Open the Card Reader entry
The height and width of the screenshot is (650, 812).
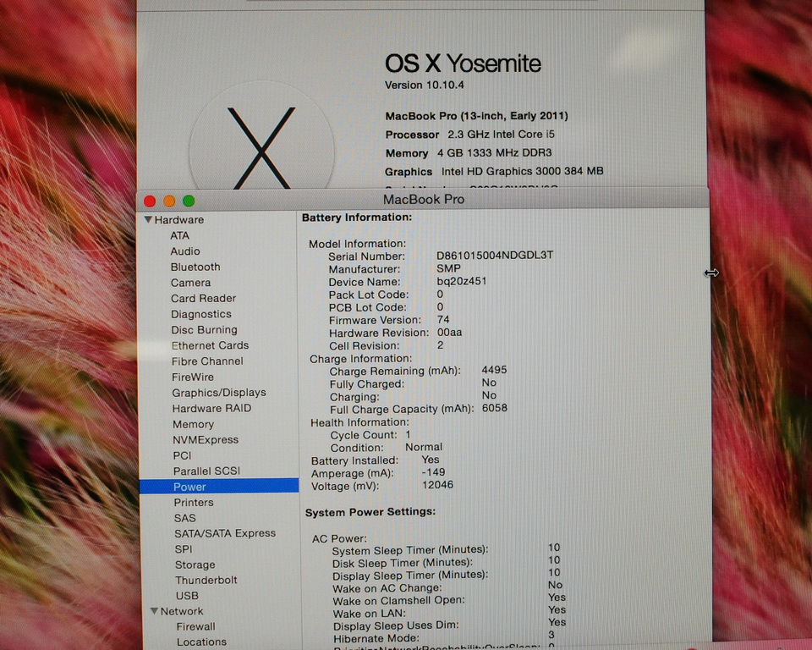click(203, 299)
